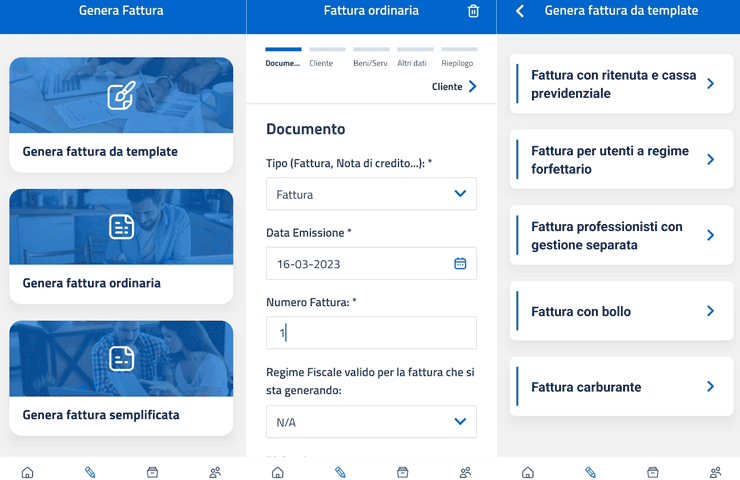Tap pencil icon under the Fattura ordinaria form
The height and width of the screenshot is (480, 740).
click(340, 472)
